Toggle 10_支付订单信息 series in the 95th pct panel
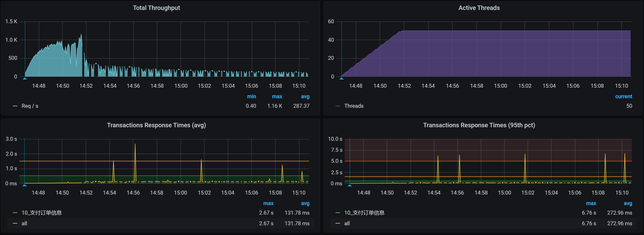Screen dimensions: 644x235 pyautogui.click(x=364, y=213)
